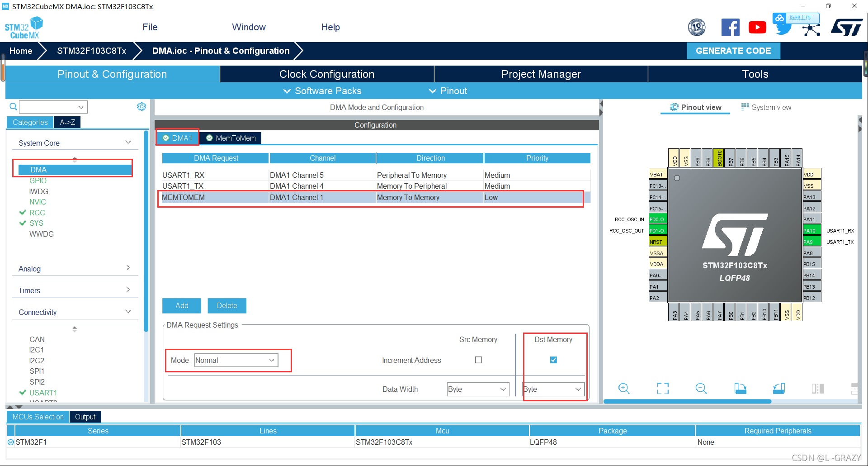
Task: Open the Dst Memory data width dropdown
Action: [x=553, y=389]
